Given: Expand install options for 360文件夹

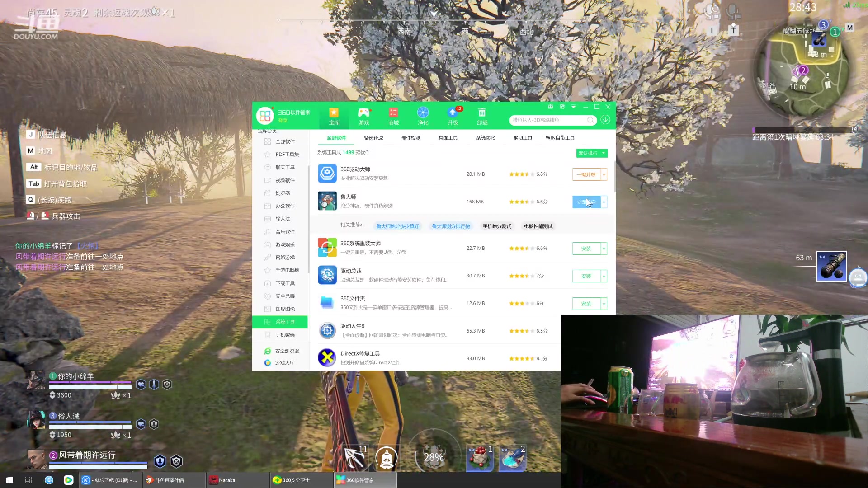Looking at the screenshot, I should [604, 304].
